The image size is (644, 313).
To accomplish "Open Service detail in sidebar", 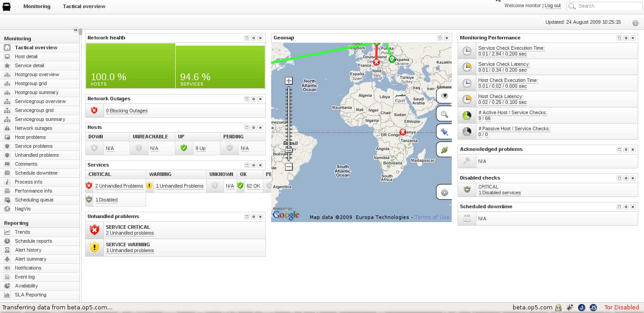I will 30,65.
